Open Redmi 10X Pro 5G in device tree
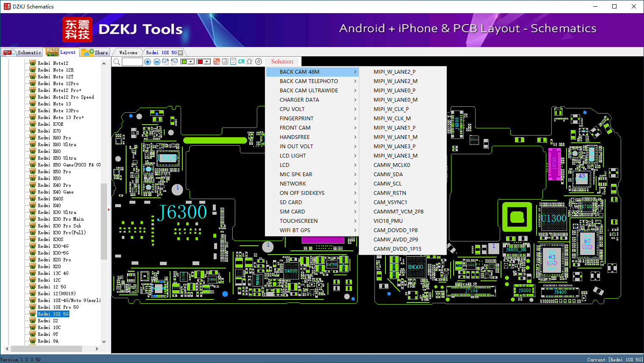This screenshot has width=644, height=363. pos(58,307)
